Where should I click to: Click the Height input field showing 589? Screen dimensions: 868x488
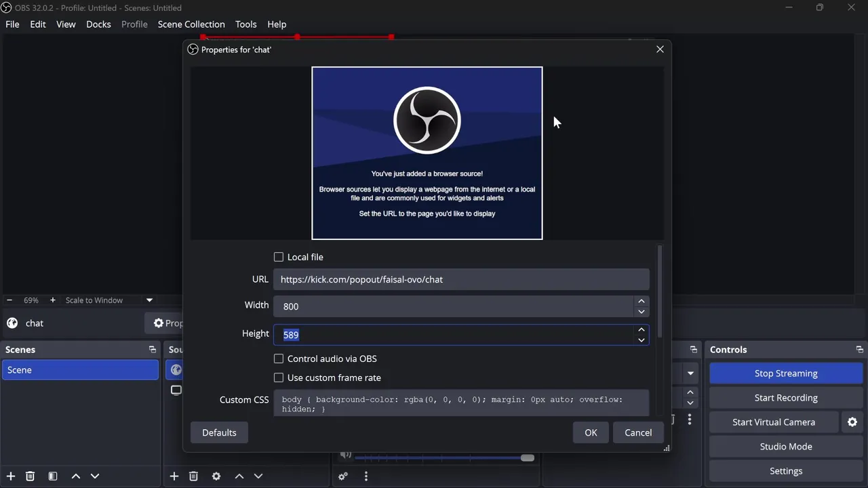454,335
